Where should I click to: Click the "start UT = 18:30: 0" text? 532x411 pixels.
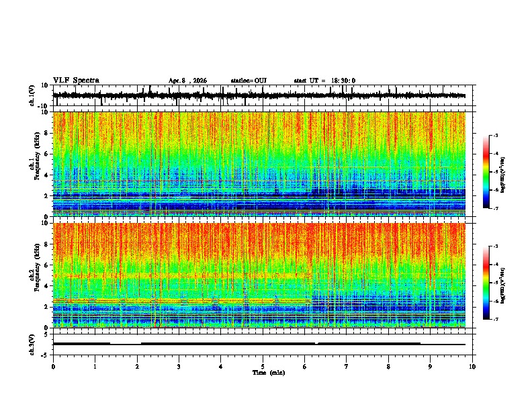pyautogui.click(x=324, y=81)
